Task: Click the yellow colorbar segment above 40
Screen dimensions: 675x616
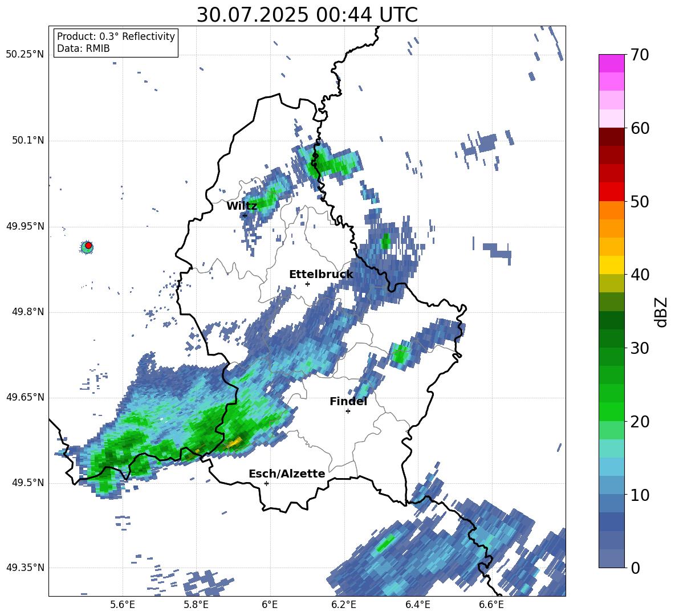Action: (611, 265)
